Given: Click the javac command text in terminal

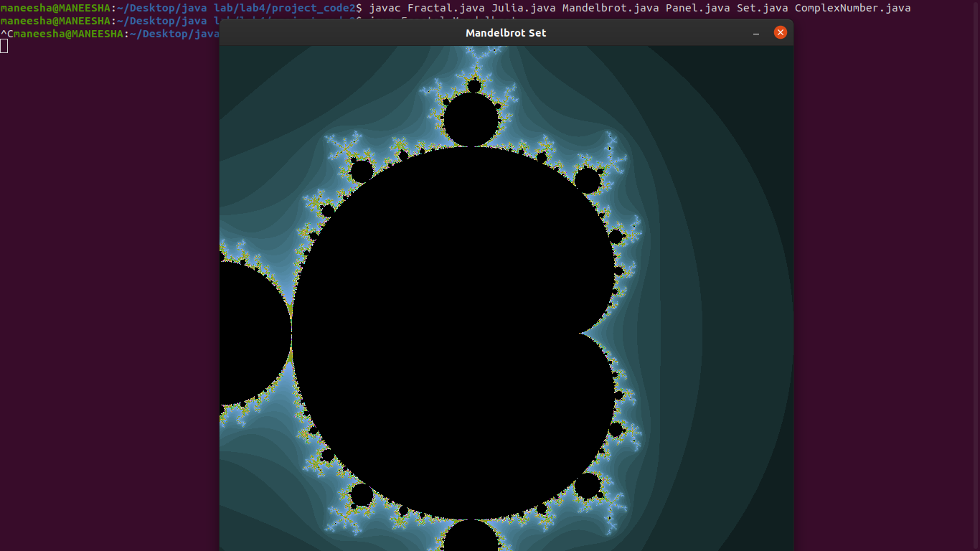Looking at the screenshot, I should [385, 8].
